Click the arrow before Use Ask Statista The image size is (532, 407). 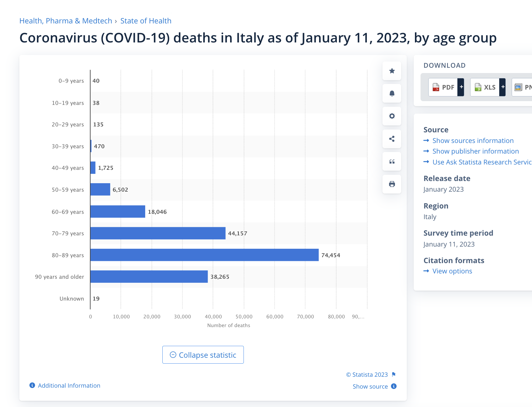(x=426, y=162)
